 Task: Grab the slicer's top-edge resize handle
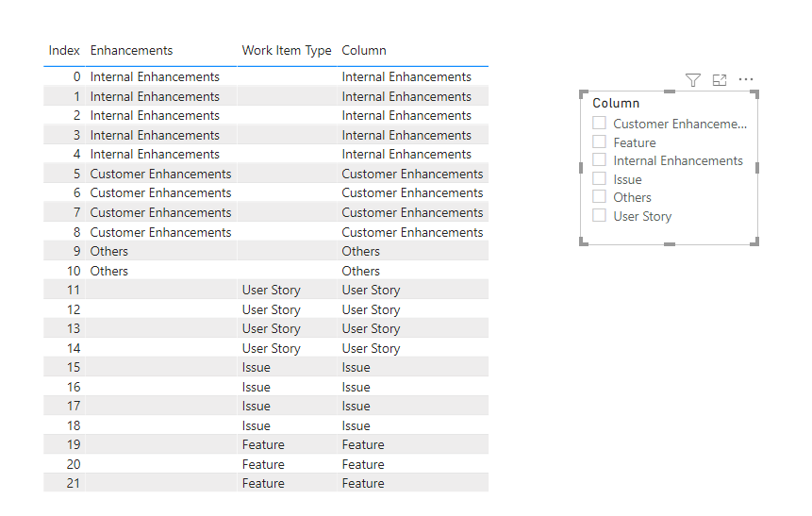click(x=669, y=92)
